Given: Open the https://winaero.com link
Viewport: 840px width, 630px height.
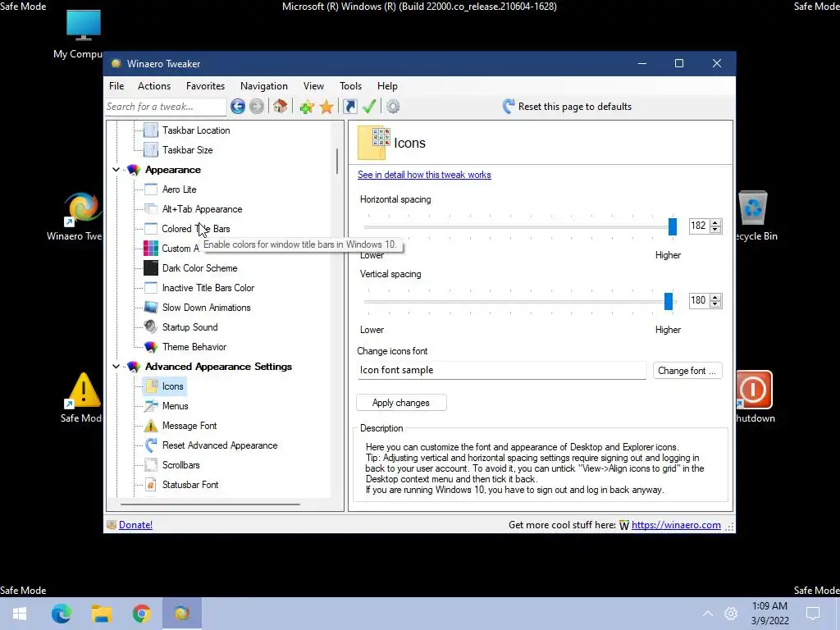Looking at the screenshot, I should [x=676, y=525].
